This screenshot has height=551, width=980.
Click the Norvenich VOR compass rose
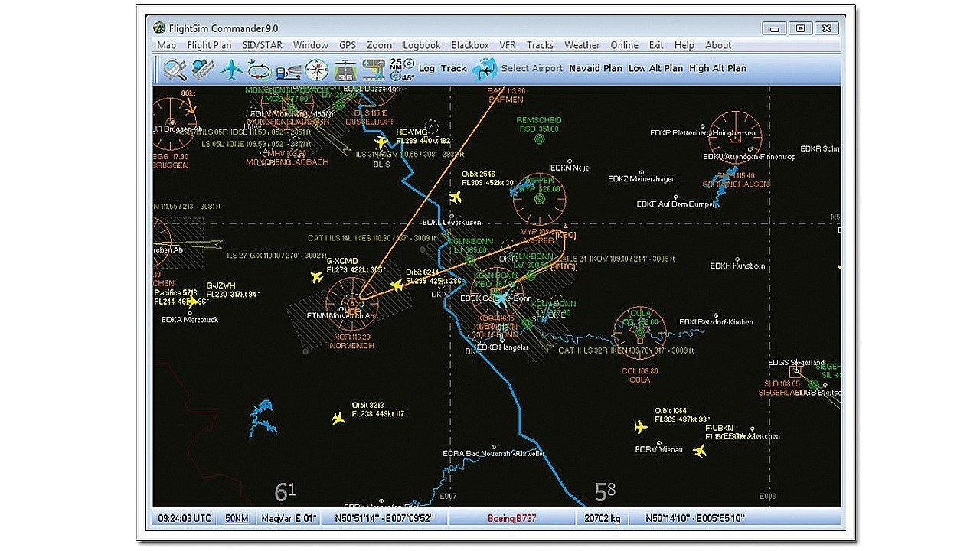[352, 302]
